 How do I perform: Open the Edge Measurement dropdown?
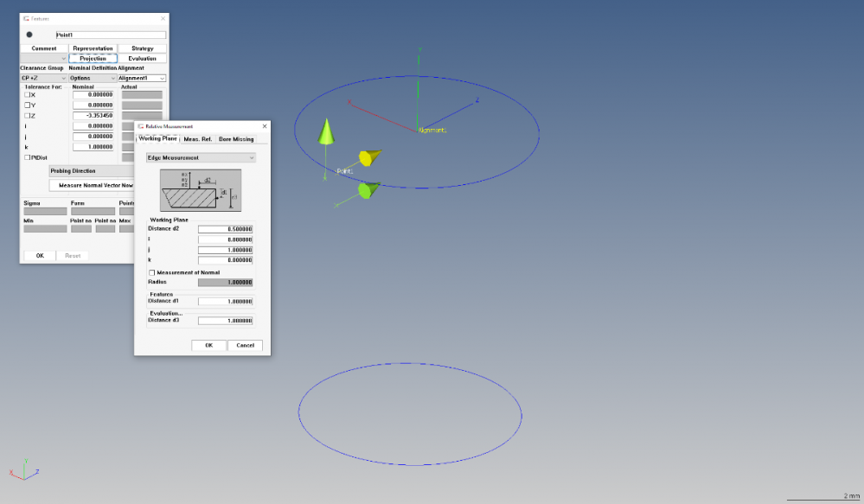pyautogui.click(x=201, y=158)
